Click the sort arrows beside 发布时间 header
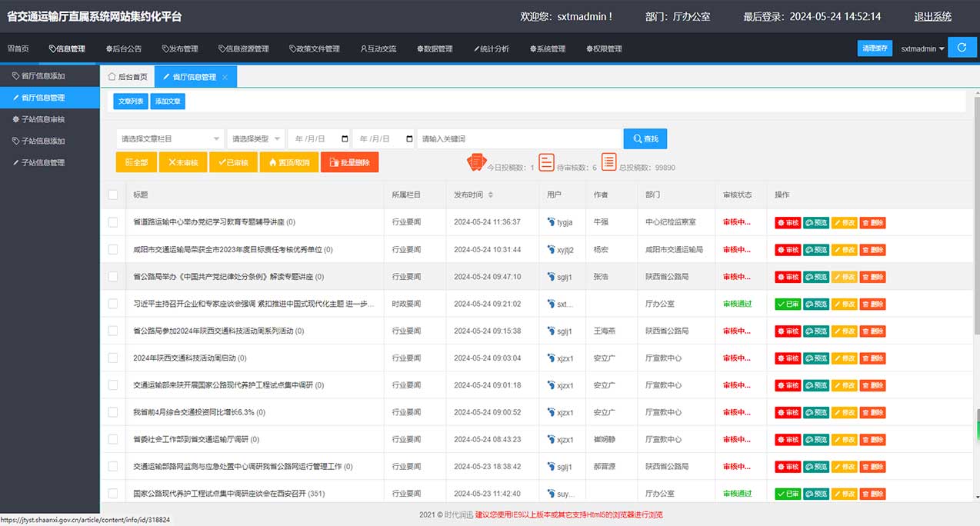Viewport: 980px width, 526px height. tap(491, 195)
